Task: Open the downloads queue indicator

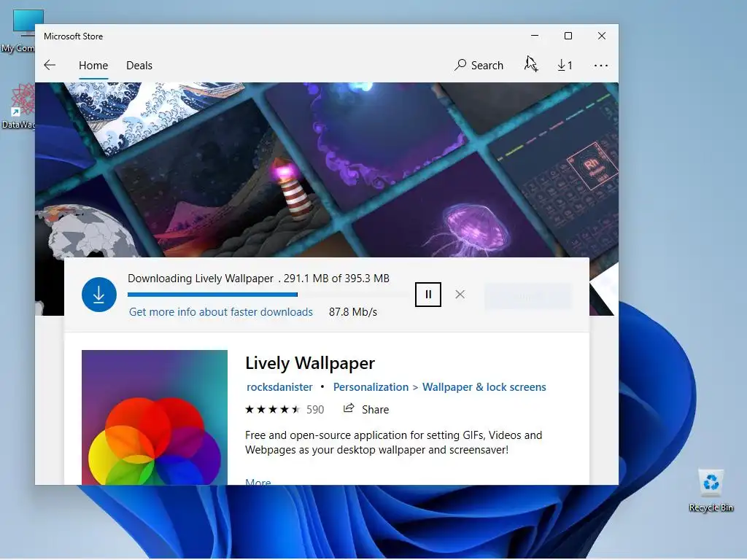Action: (565, 65)
